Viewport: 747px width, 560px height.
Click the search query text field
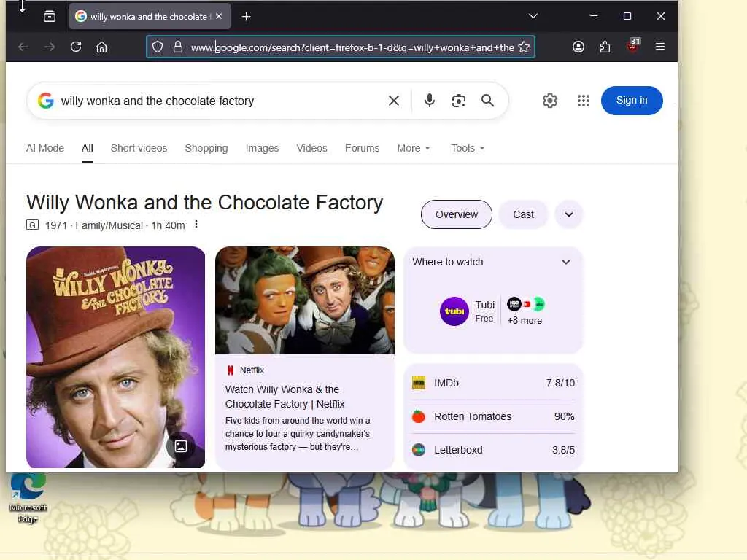[219, 101]
